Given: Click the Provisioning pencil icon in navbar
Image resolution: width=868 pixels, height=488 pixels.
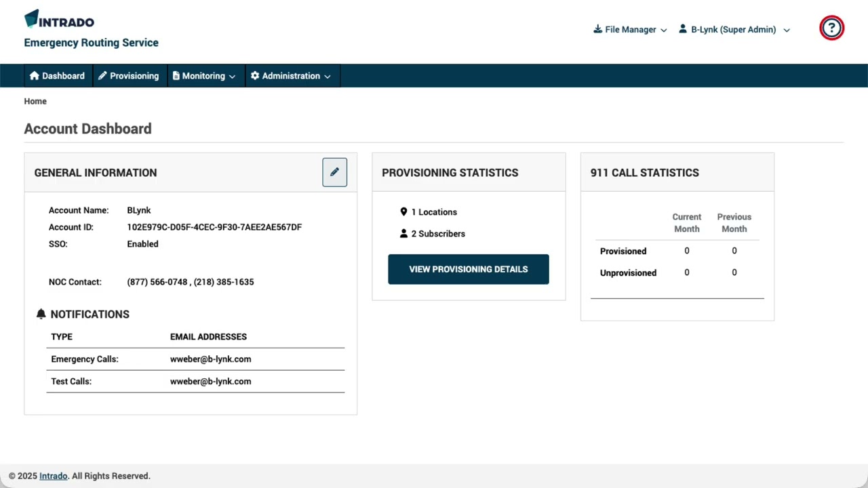Looking at the screenshot, I should [x=102, y=76].
